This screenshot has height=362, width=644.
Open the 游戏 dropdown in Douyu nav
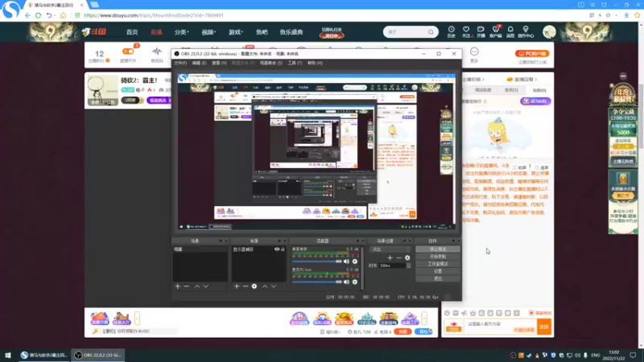[x=236, y=32]
